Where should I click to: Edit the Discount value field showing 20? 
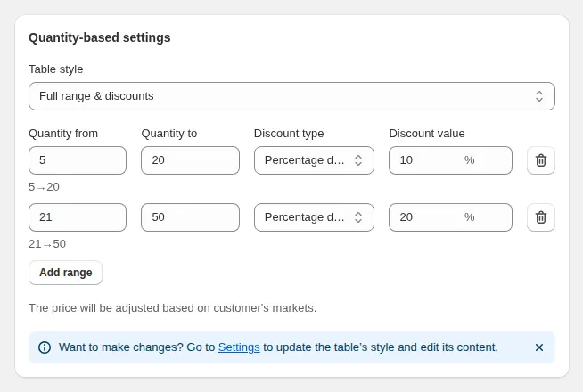click(x=450, y=217)
